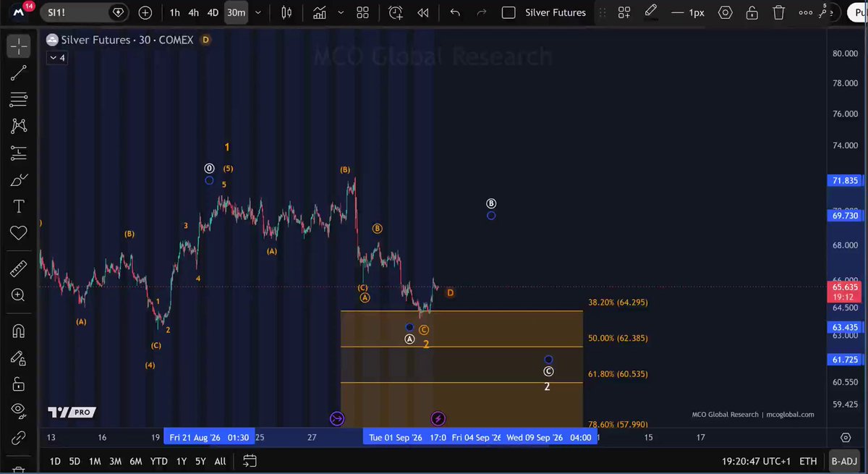
Task: Open the indicator templates grid icon
Action: 363,12
